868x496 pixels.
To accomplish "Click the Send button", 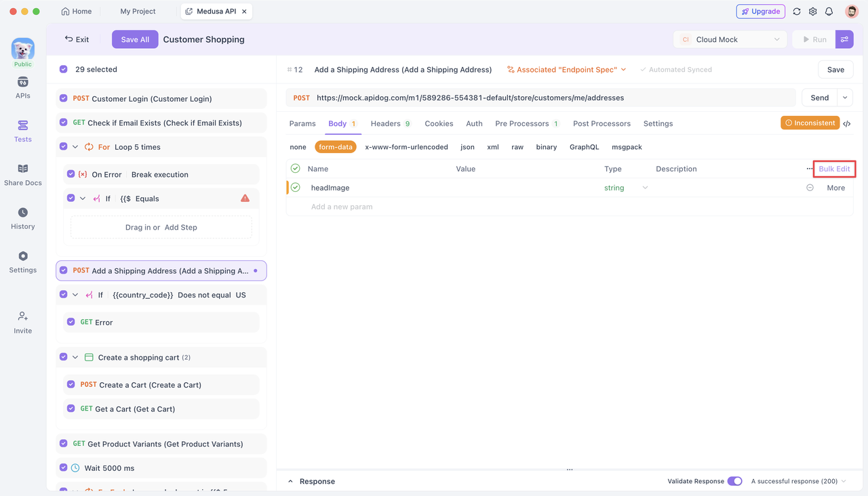I will point(819,98).
